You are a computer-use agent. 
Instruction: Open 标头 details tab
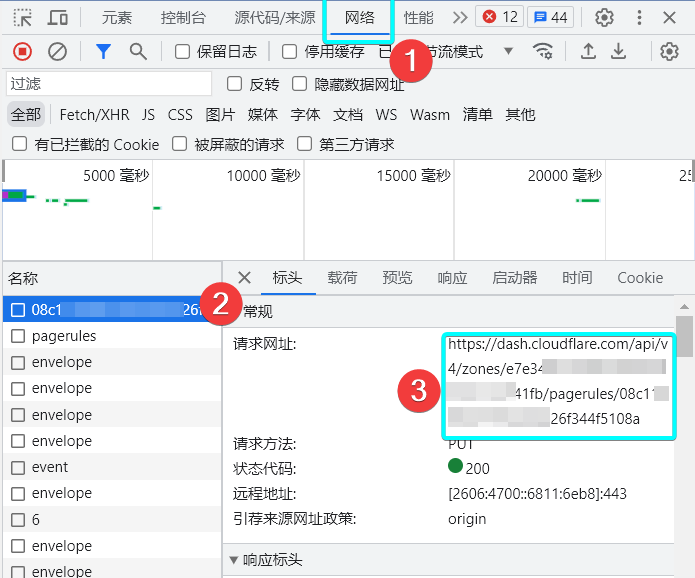pos(288,278)
